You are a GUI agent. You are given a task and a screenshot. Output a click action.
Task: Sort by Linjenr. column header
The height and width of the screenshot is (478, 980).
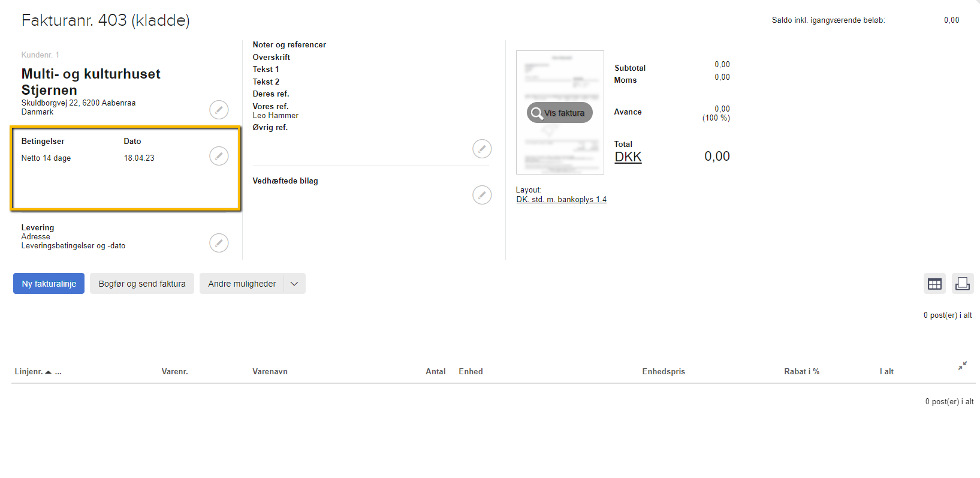click(x=29, y=372)
